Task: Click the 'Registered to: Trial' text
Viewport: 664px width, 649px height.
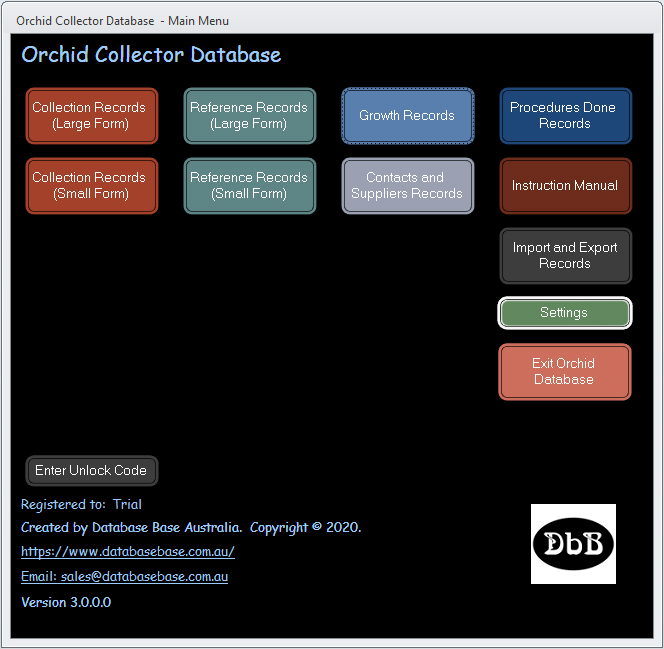Action: click(x=81, y=505)
